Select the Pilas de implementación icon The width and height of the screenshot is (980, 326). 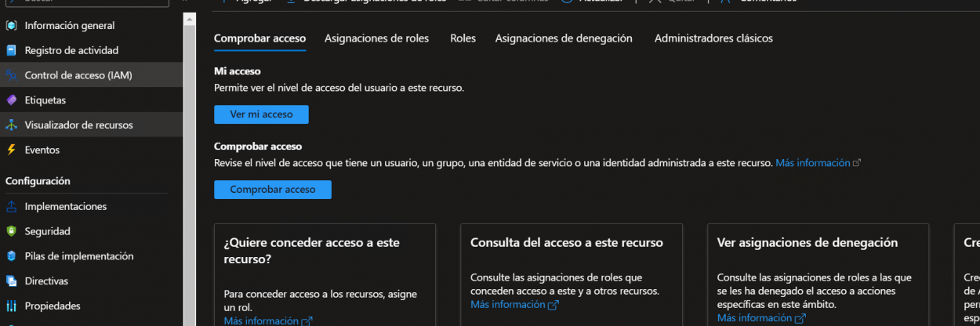[x=11, y=256]
